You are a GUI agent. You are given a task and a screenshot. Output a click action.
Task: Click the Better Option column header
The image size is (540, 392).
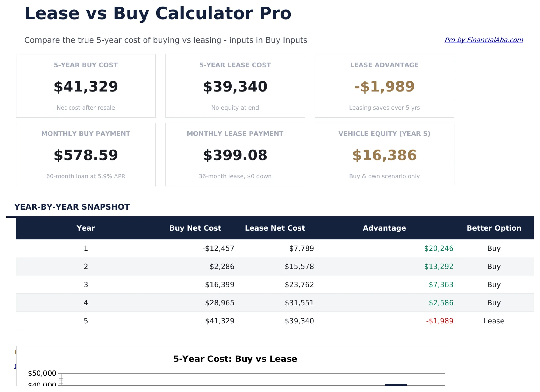point(494,228)
